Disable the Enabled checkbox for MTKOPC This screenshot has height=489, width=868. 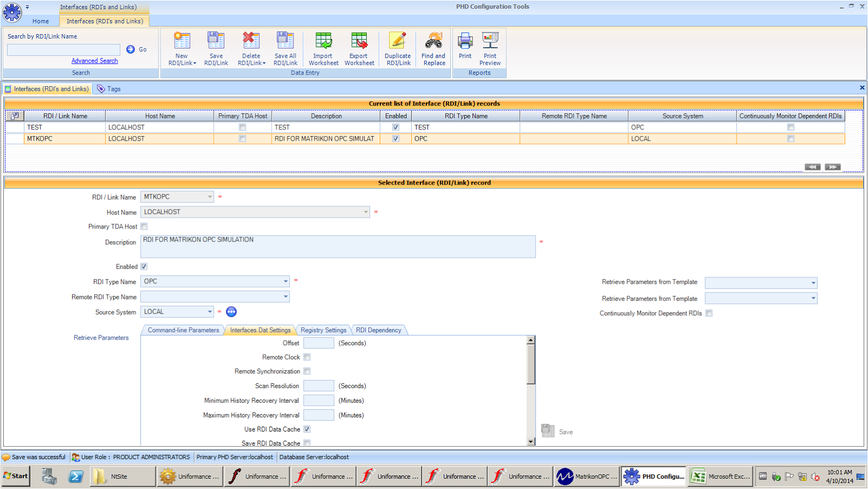(395, 138)
